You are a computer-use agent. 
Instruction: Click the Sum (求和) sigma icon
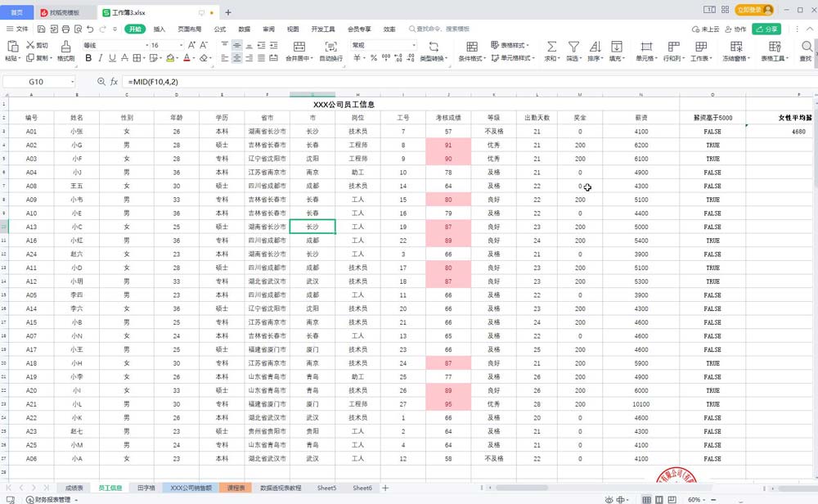(x=551, y=47)
